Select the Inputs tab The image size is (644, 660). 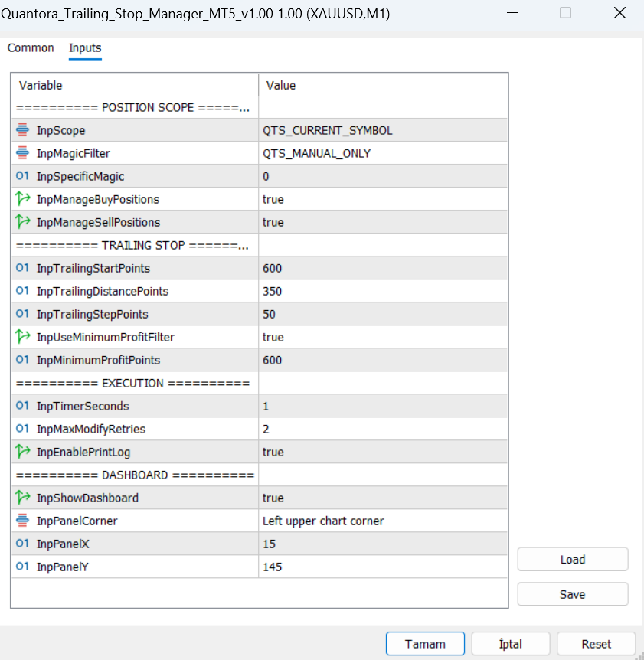(x=85, y=48)
